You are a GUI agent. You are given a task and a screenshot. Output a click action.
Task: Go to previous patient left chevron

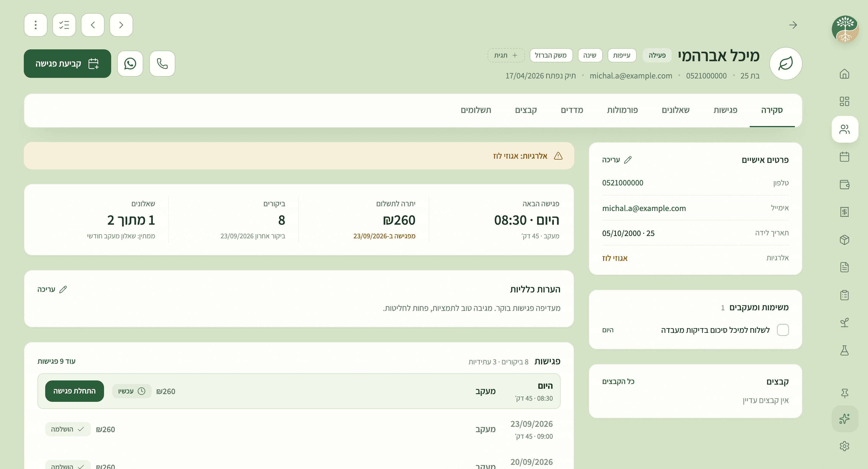(x=93, y=25)
